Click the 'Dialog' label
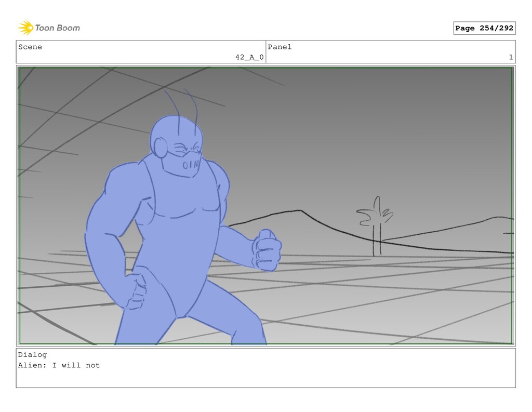The width and height of the screenshot is (532, 412). point(33,355)
